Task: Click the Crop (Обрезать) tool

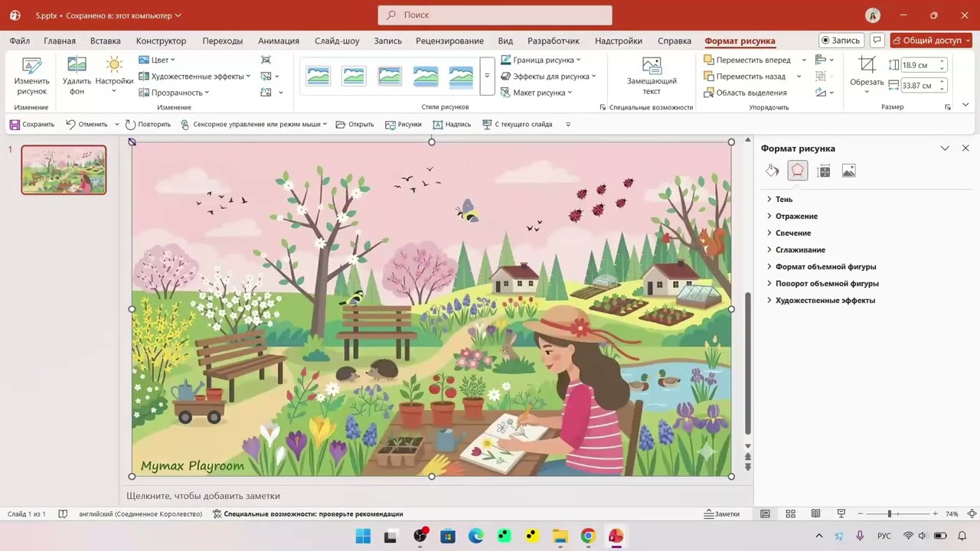Action: [867, 73]
